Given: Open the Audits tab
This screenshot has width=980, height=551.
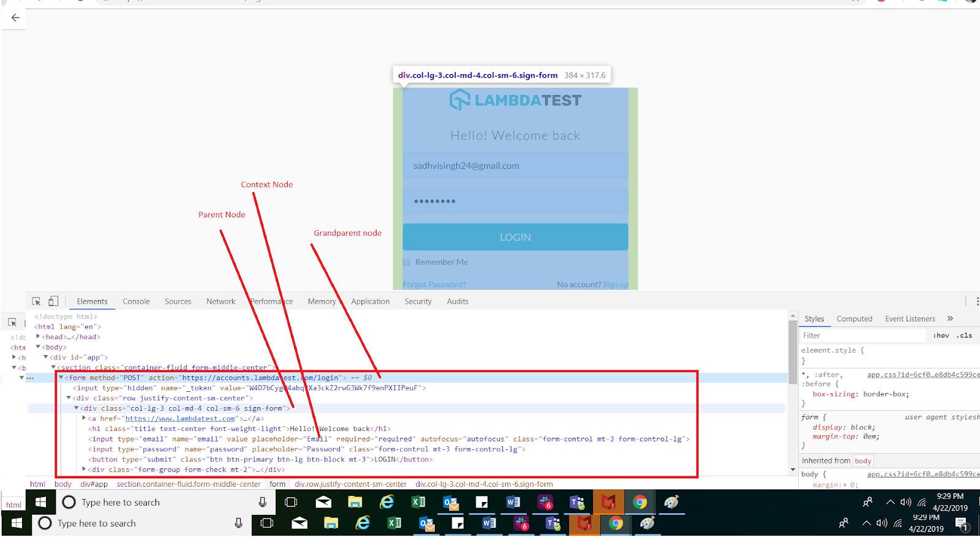Looking at the screenshot, I should point(458,301).
